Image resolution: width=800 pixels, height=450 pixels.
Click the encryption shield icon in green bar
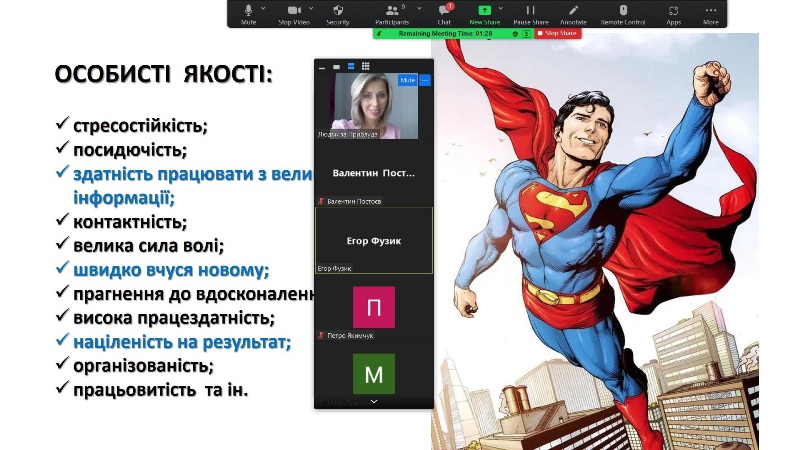coord(515,34)
